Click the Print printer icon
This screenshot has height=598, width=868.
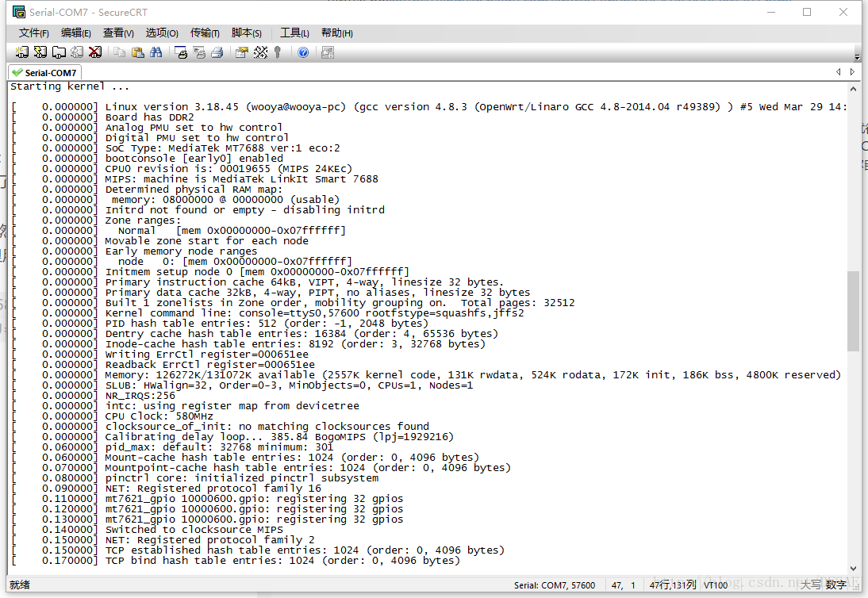point(217,52)
